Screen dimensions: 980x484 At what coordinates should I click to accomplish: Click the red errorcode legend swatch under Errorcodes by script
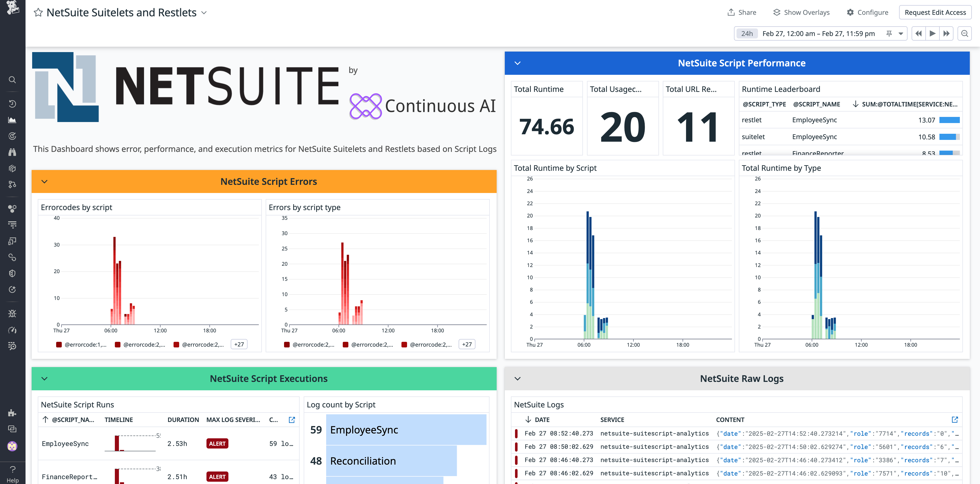(x=59, y=344)
